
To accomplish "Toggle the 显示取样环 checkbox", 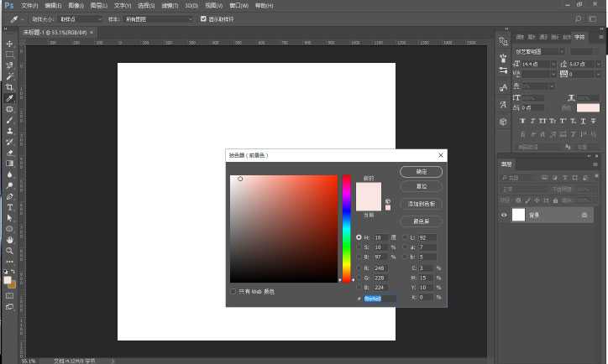I will [x=202, y=18].
